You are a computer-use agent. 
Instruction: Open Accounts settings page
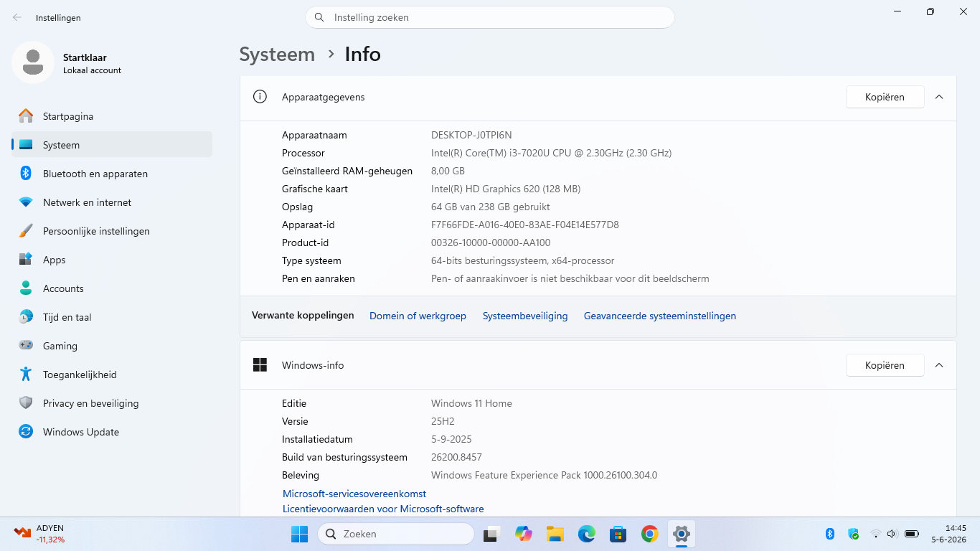point(112,288)
